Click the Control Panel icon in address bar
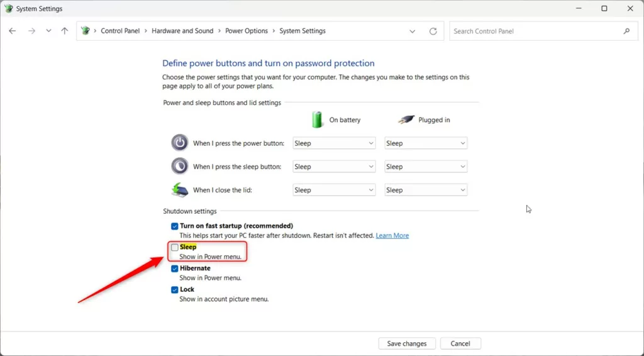The height and width of the screenshot is (356, 644). pos(86,31)
